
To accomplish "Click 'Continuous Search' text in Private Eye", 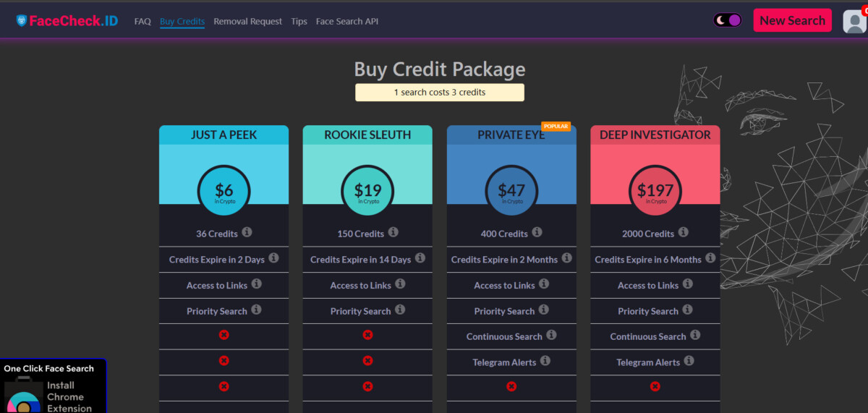I will click(504, 337).
